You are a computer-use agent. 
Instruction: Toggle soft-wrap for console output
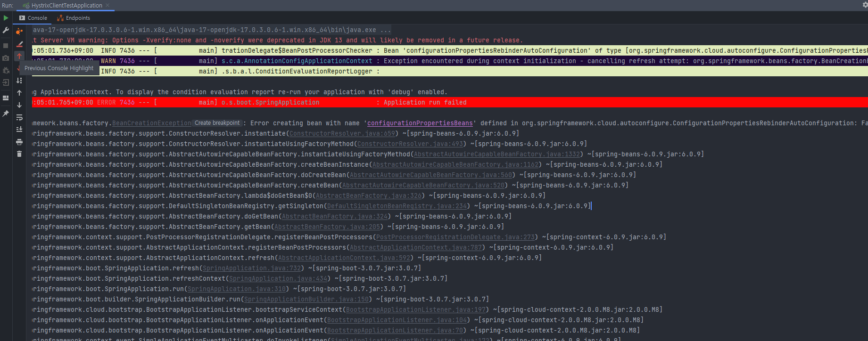19,117
